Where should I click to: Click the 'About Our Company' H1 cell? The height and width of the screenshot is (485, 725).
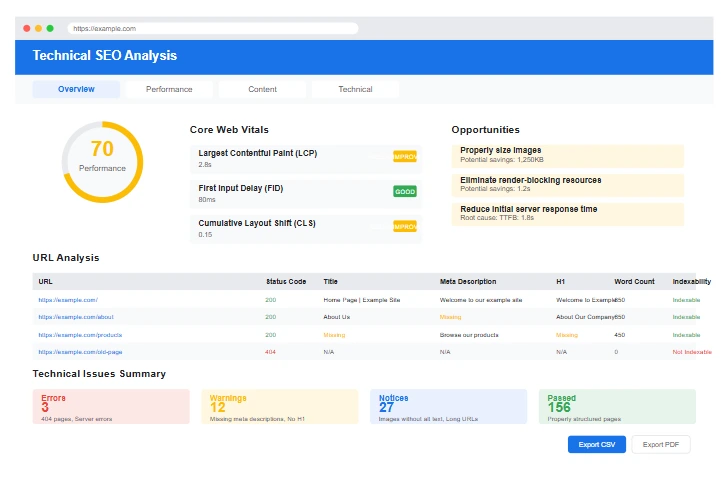(585, 317)
